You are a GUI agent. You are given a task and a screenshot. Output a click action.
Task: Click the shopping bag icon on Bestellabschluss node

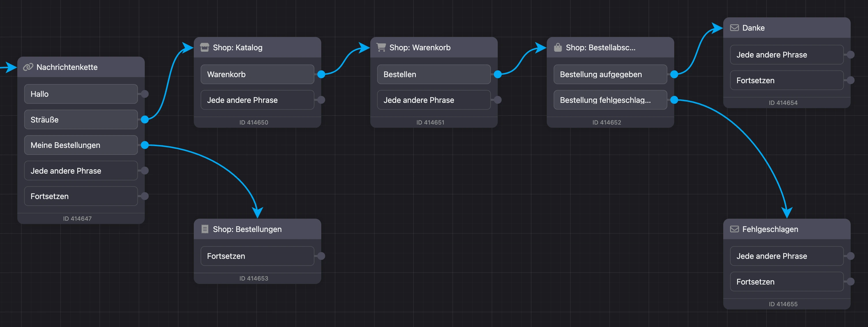pos(558,48)
